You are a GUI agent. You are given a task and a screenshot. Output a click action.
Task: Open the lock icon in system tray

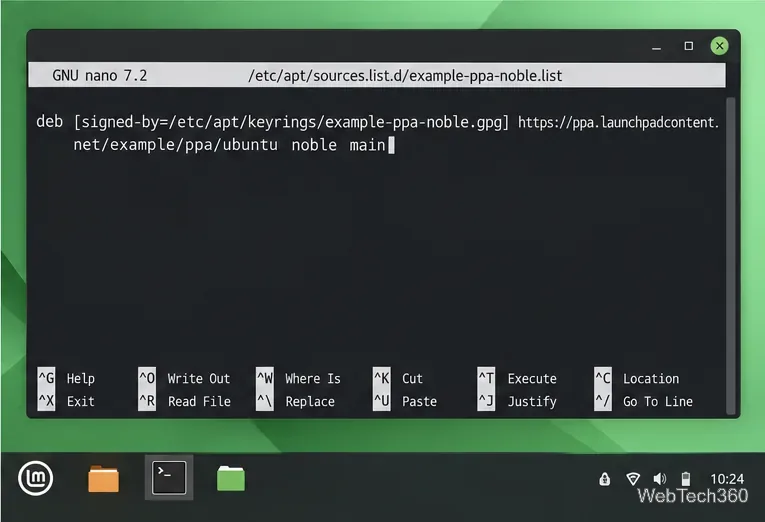pos(604,479)
